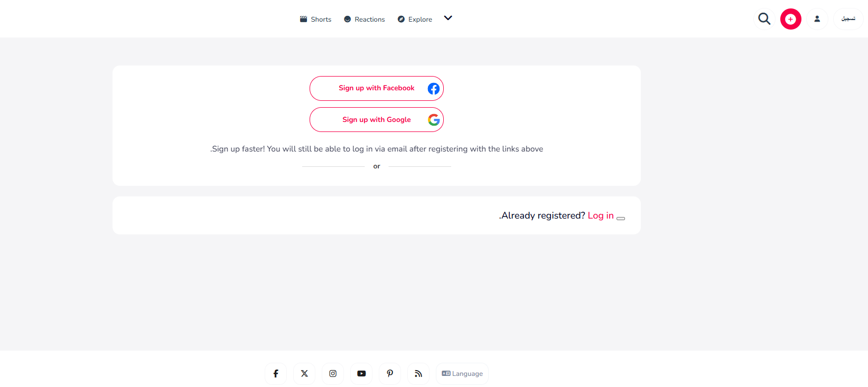
Task: Open the Language selector
Action: tap(462, 373)
